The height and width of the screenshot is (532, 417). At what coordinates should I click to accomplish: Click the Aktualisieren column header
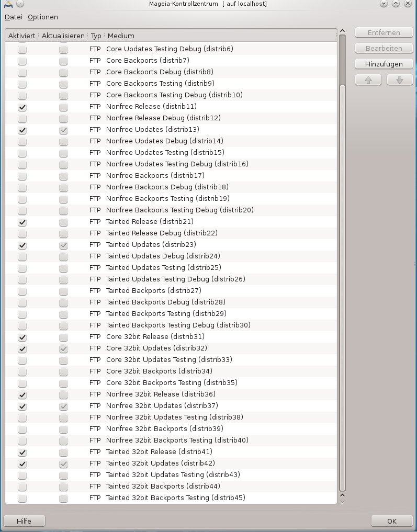point(63,36)
